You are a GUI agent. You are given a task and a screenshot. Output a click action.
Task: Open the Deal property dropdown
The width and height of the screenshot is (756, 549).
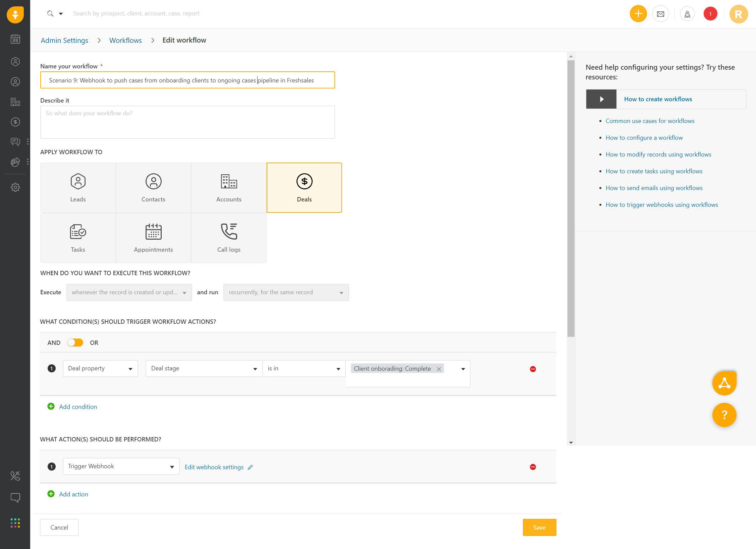point(100,368)
